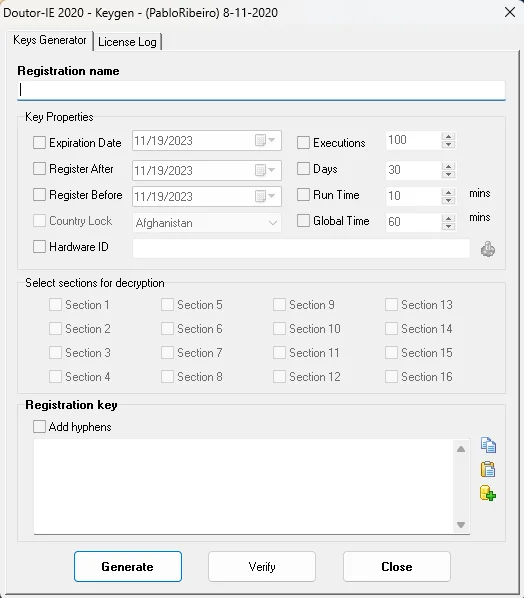Click inside the Registration name field
Image resolution: width=524 pixels, height=598 pixels.
pos(261,90)
